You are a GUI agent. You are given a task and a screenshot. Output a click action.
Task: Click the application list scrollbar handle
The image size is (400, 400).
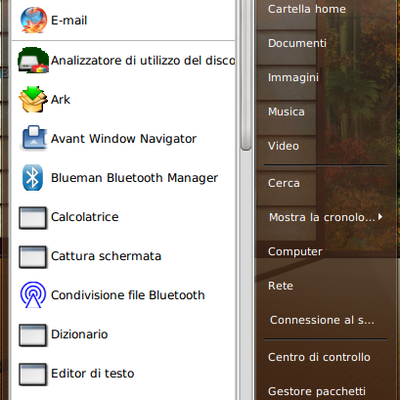(246, 75)
